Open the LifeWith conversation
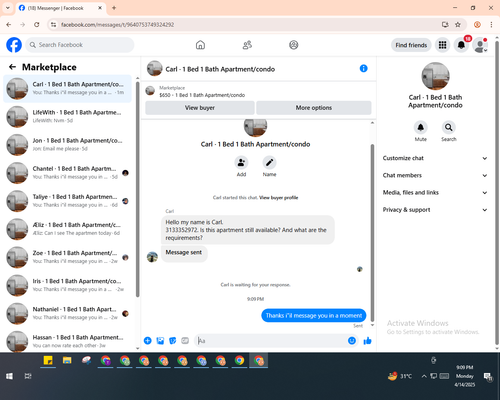Screen dimensions: 500x400 [68, 117]
